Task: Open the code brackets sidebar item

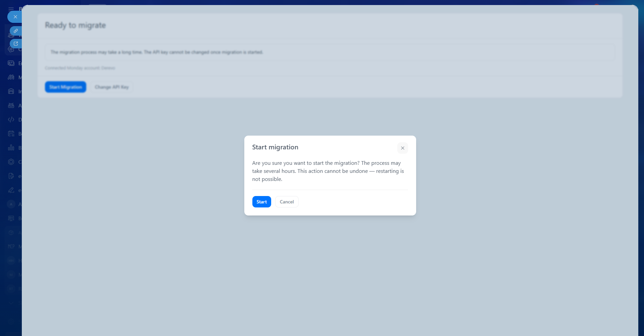Action: tap(11, 119)
